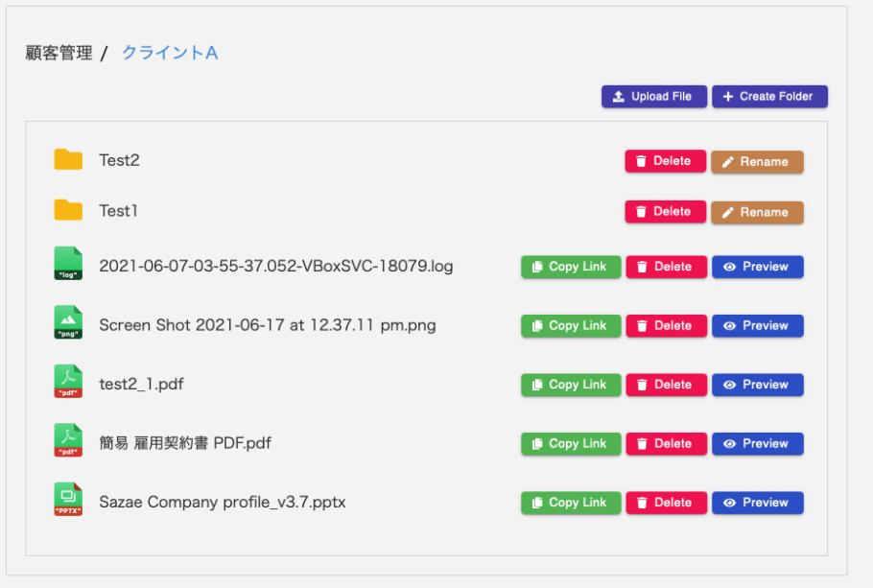Copy link for VBoxSVC log file
This screenshot has height=588, width=873.
click(570, 267)
